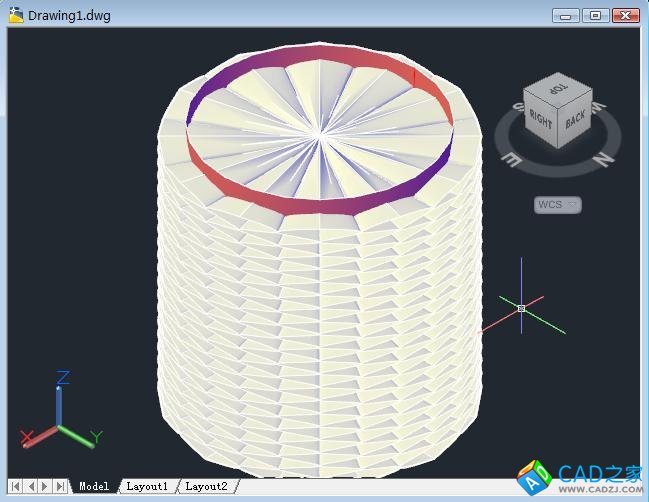The image size is (649, 502).
Task: Open the Layout1 tab
Action: coord(147,486)
